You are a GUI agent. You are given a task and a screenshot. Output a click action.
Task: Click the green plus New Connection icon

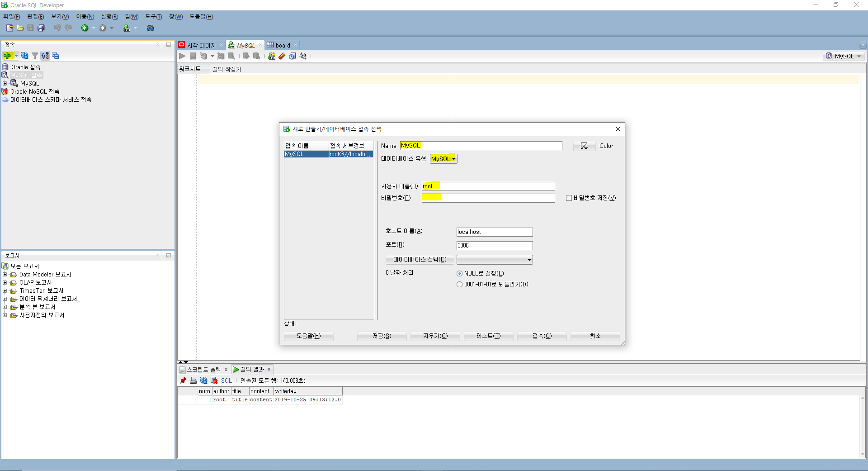7,56
